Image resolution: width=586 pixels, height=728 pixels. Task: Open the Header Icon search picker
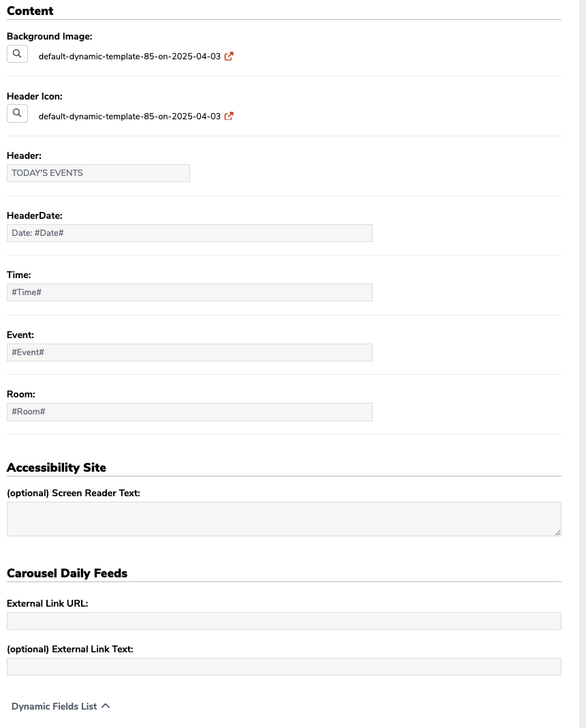pyautogui.click(x=17, y=113)
